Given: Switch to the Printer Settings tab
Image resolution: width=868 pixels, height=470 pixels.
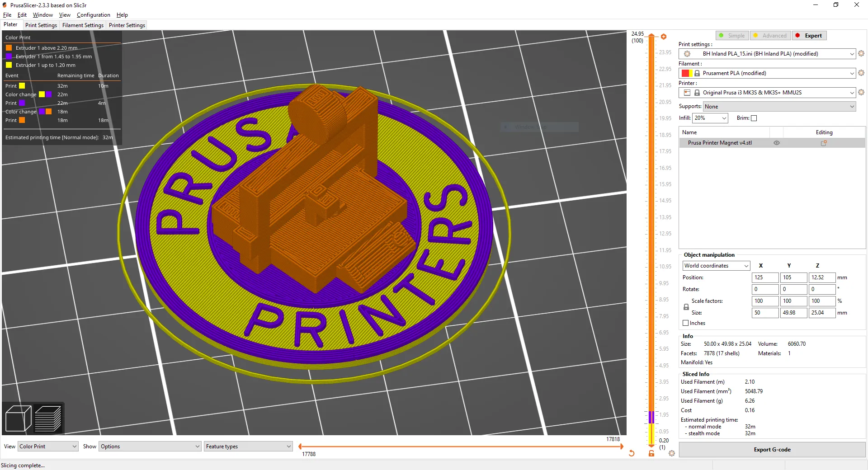Looking at the screenshot, I should (127, 25).
